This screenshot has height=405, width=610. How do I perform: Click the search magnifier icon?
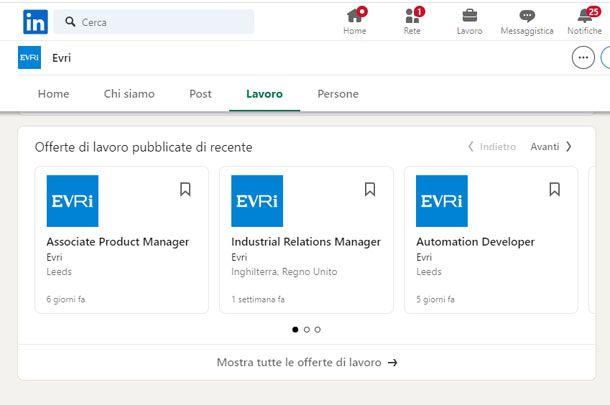click(70, 22)
